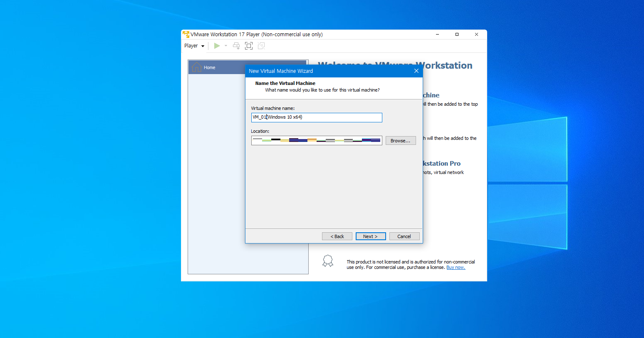Maximize the VMware Workstation Player window
Screen dimensions: 644x338
click(457, 35)
